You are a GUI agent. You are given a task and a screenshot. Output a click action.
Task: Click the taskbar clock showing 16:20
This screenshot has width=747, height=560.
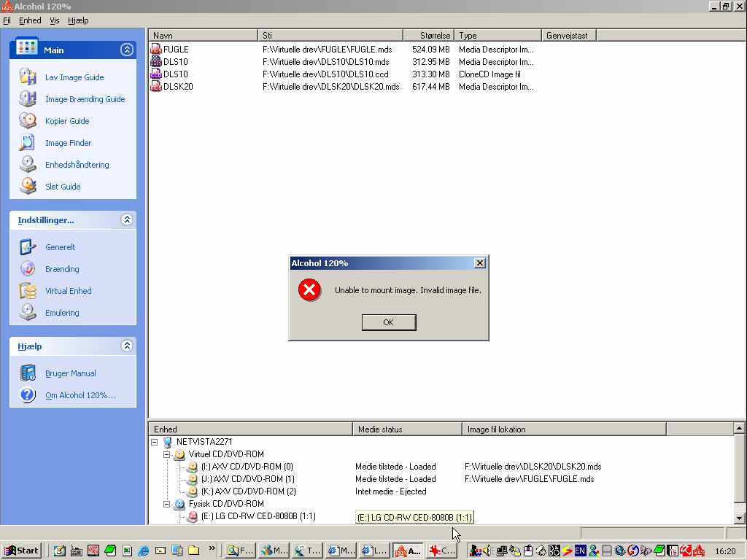(x=726, y=551)
